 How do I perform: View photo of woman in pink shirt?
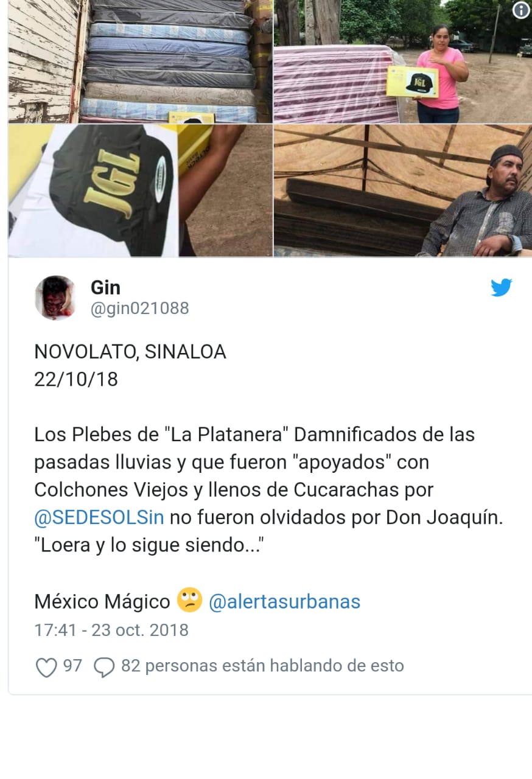click(x=403, y=61)
